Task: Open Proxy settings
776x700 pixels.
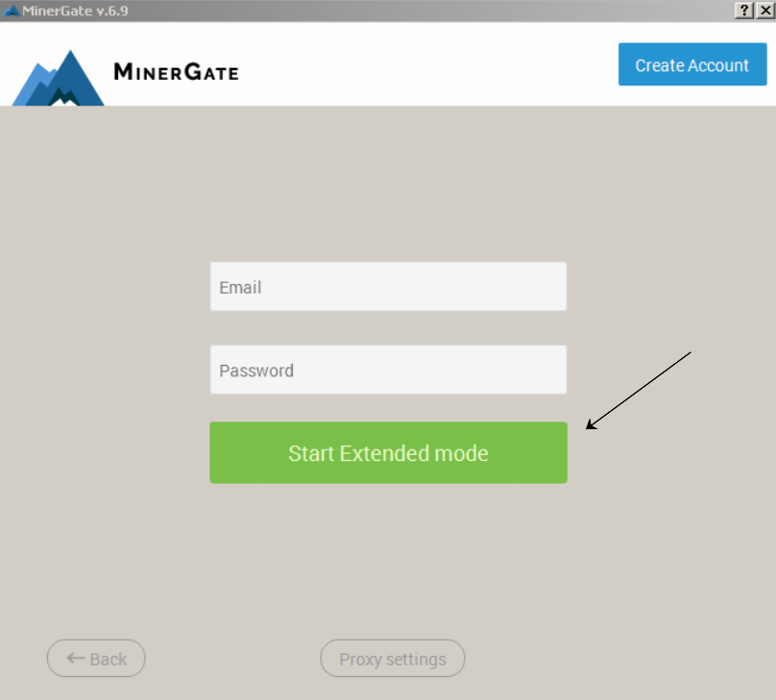Action: (x=393, y=659)
